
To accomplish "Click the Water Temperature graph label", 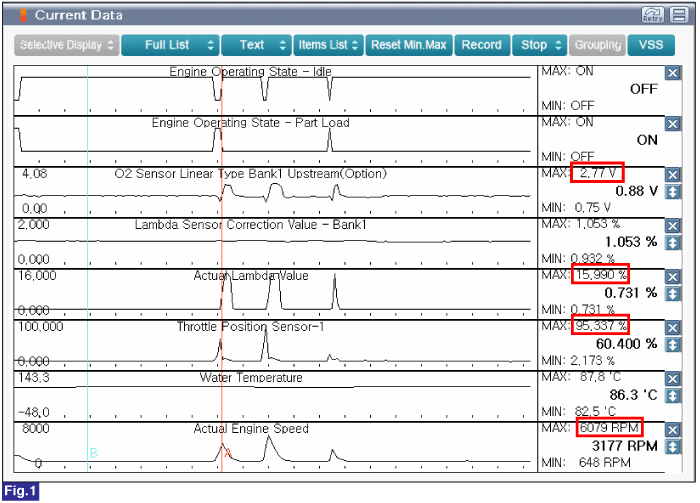I will pos(251,378).
